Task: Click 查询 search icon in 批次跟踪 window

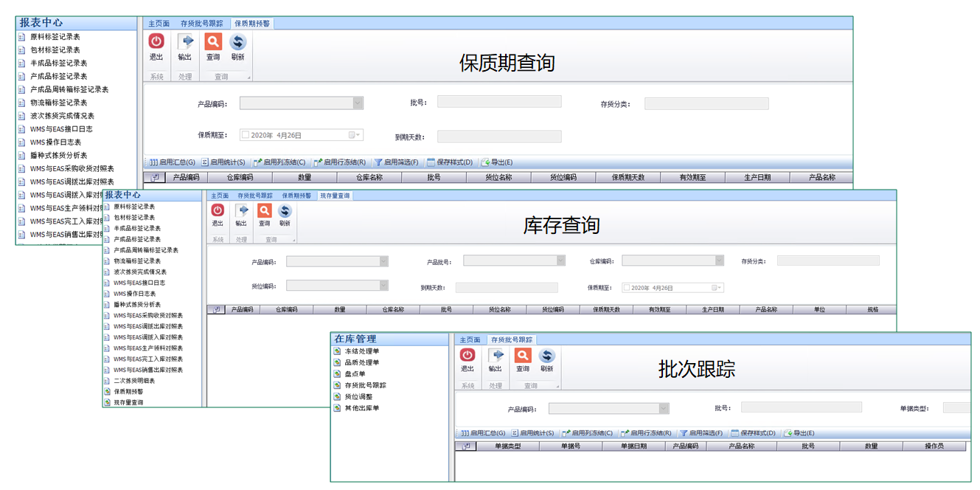Action: (523, 356)
